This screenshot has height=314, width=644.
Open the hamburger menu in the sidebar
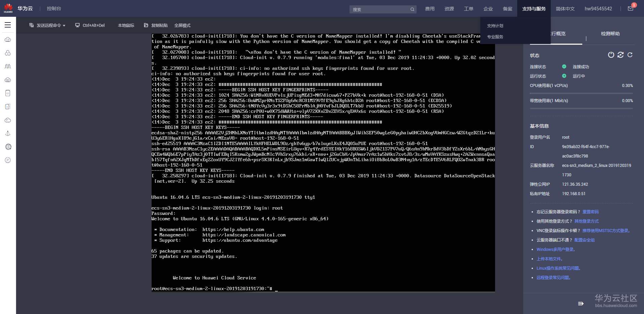point(8,25)
